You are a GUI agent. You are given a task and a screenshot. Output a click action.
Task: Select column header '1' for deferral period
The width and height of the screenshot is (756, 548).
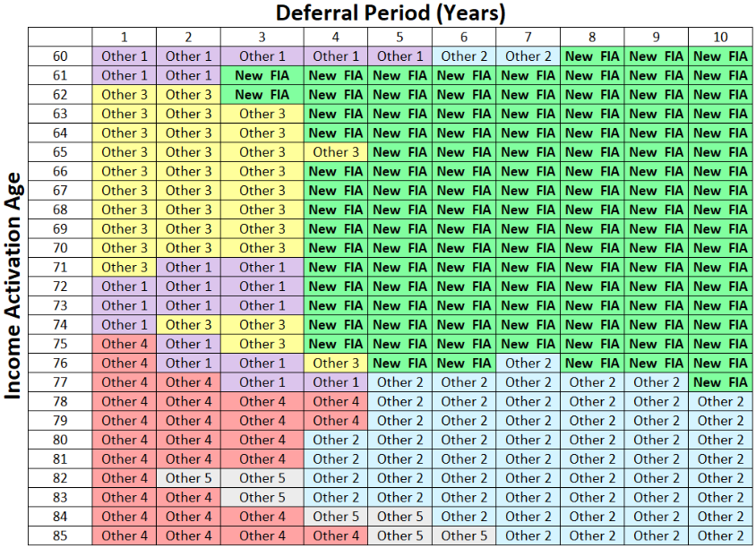point(125,37)
